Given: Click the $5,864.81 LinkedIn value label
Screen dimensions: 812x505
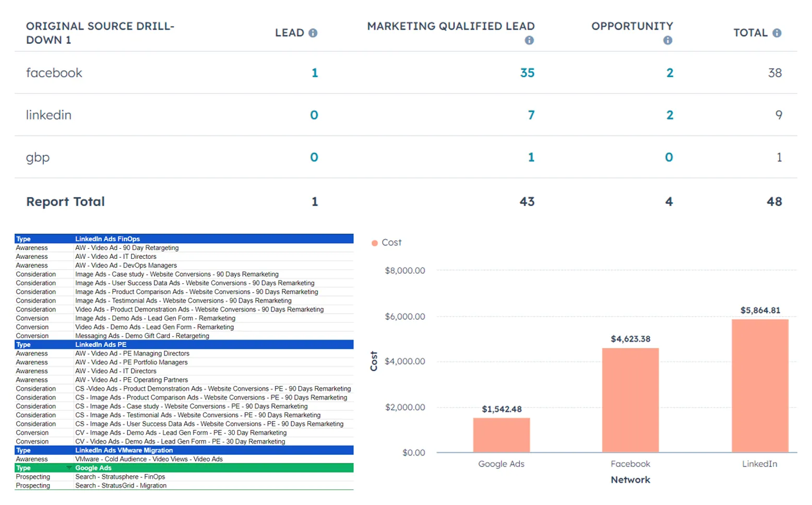Looking at the screenshot, I should [x=760, y=310].
